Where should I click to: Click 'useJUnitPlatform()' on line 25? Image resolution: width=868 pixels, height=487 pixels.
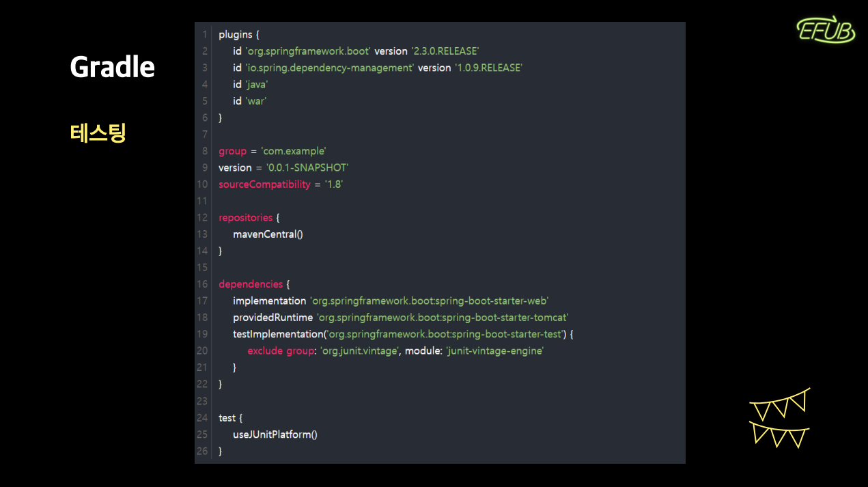[x=275, y=434]
